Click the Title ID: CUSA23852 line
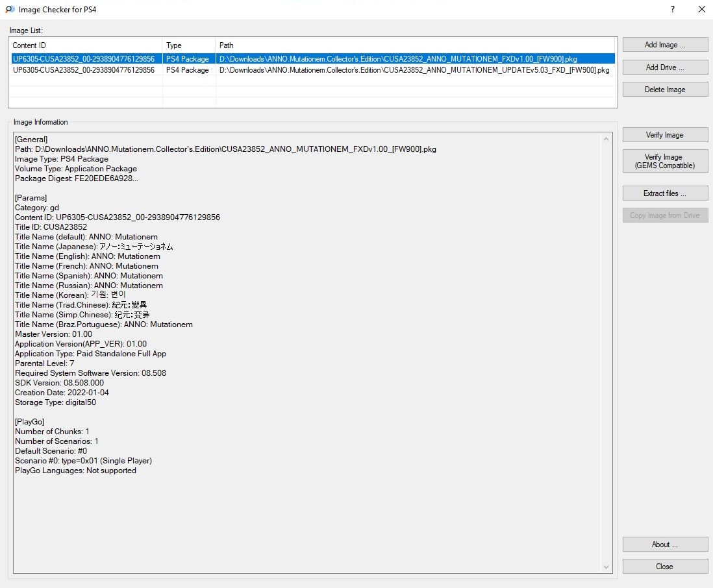713x588 pixels. point(51,227)
